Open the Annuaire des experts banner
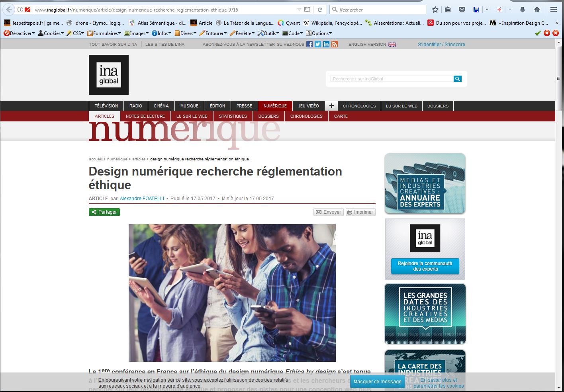 click(x=425, y=183)
